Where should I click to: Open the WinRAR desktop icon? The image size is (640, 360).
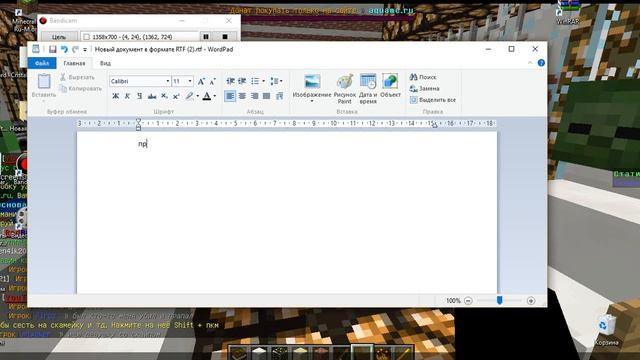(568, 12)
